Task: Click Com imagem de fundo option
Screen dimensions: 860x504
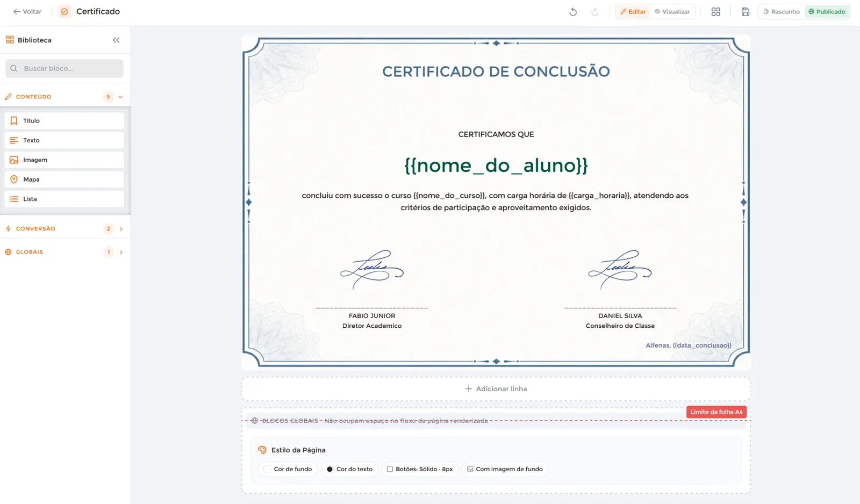Action: (505, 469)
